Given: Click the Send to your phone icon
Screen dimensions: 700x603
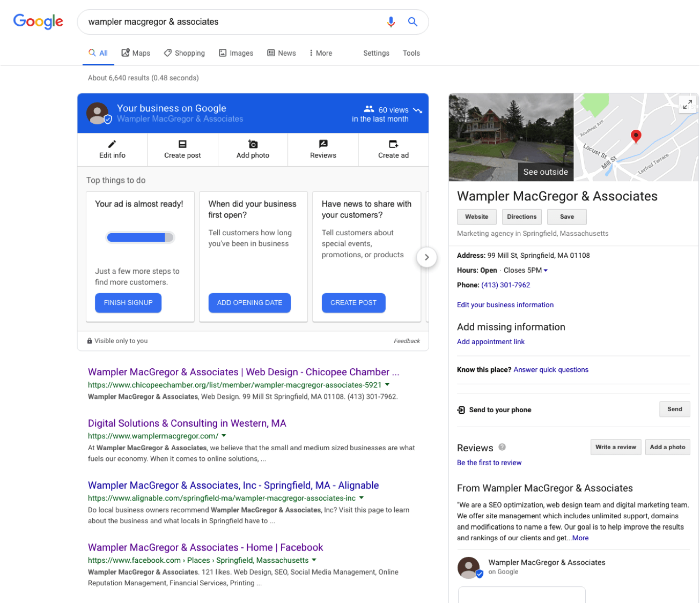Looking at the screenshot, I should coord(461,410).
